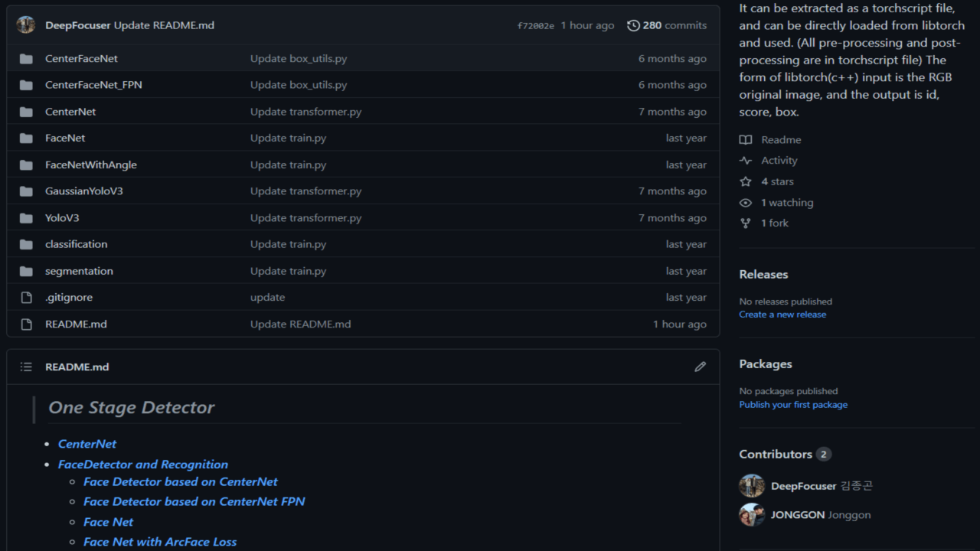Click DeepFocuser avatar in commit header

tap(26, 25)
